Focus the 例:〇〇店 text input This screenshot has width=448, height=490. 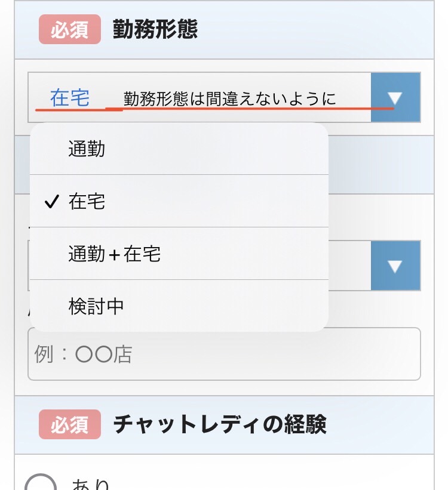224,355
